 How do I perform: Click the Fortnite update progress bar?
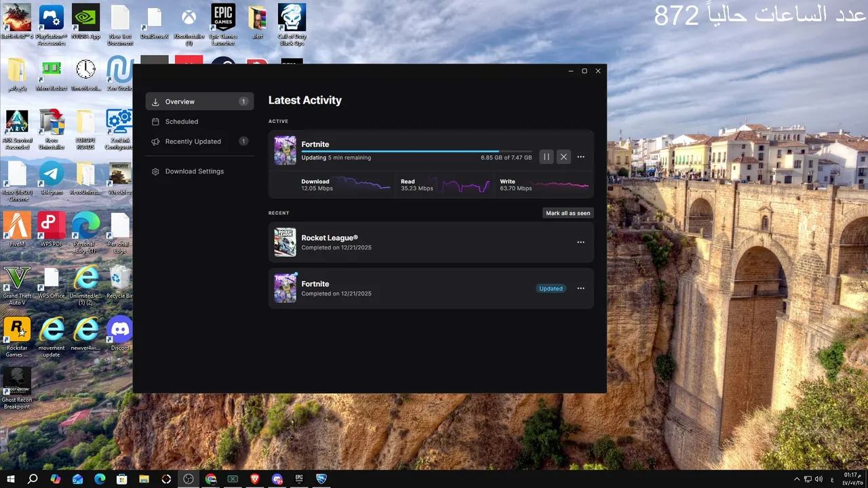click(416, 152)
